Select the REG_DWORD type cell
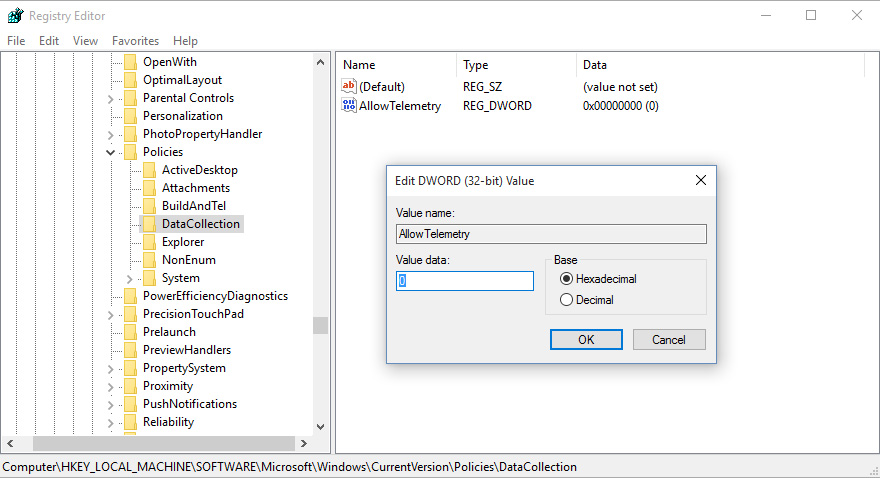The image size is (880, 478). click(x=497, y=105)
